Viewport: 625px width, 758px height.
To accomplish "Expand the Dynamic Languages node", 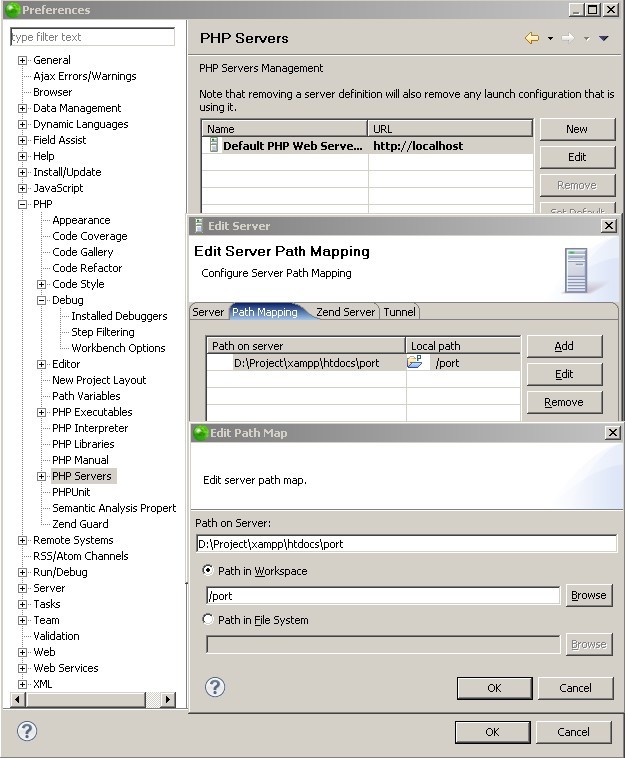I will pos(22,124).
